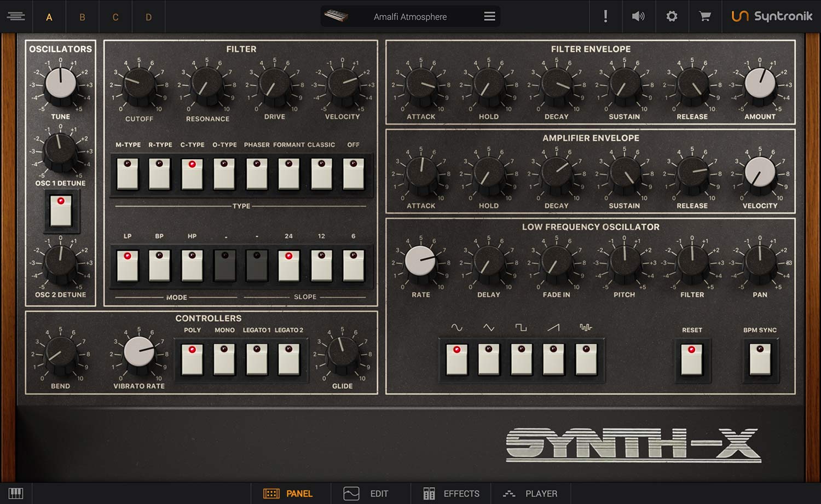Select the sawtooth wave LFO button
821x504 pixels.
[553, 360]
